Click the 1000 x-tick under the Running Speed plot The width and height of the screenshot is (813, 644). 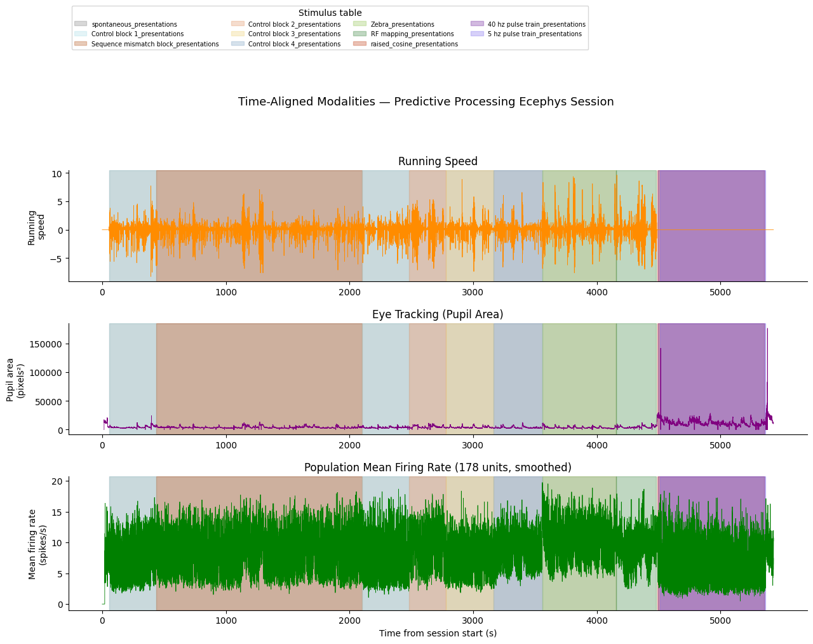pyautogui.click(x=226, y=292)
